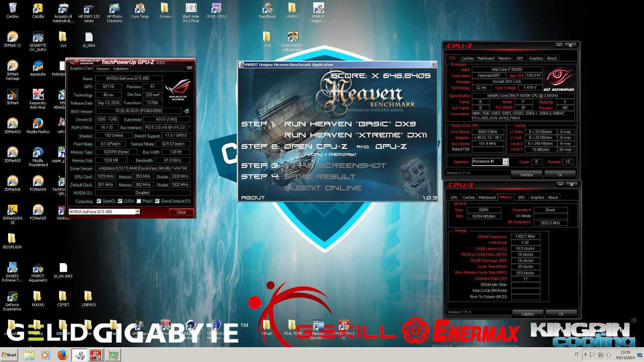This screenshot has width=644, height=362.
Task: Open the Mainboard tab in upper CPU-Z
Action: point(486,58)
